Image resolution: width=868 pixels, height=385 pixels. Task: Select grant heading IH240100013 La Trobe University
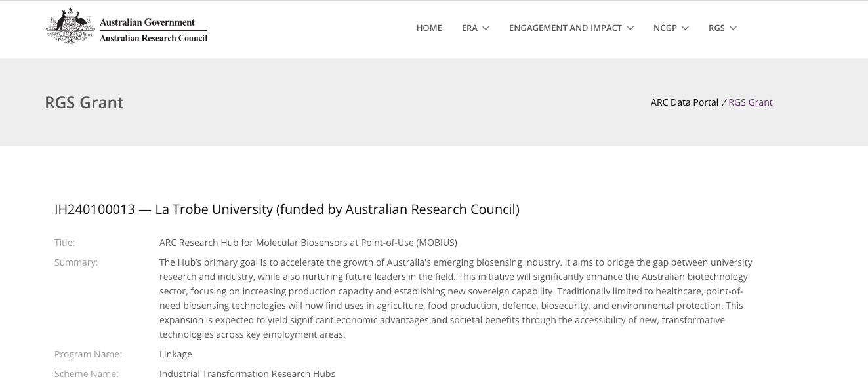pyautogui.click(x=287, y=209)
